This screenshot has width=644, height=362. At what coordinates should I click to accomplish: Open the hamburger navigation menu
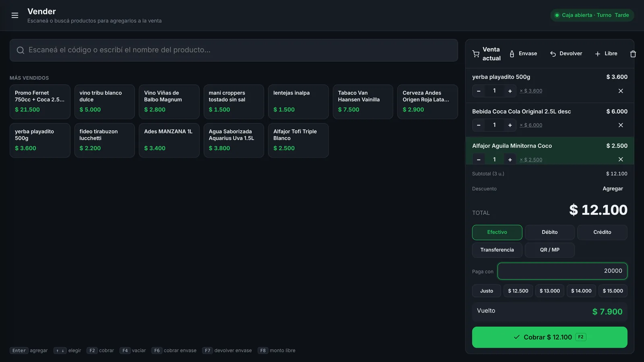(15, 15)
